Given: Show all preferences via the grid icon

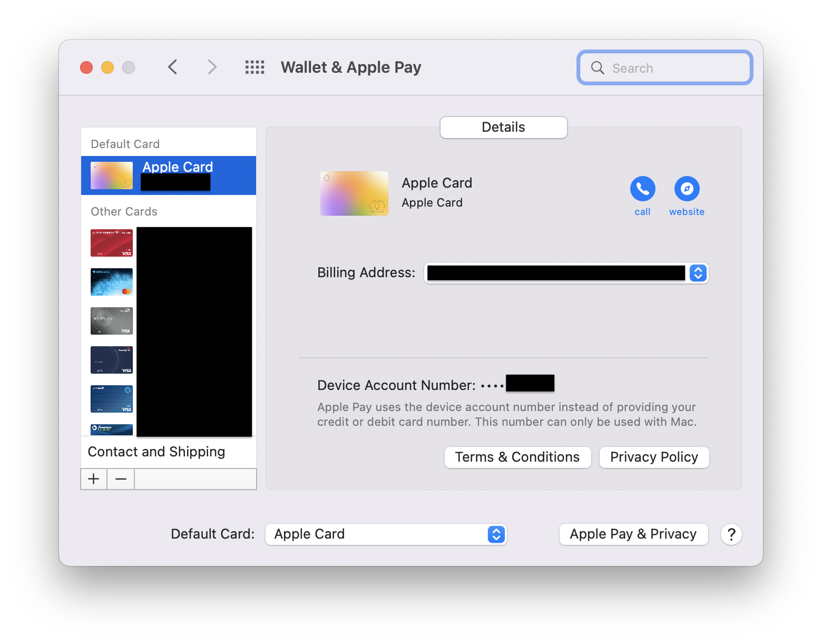Looking at the screenshot, I should click(255, 67).
